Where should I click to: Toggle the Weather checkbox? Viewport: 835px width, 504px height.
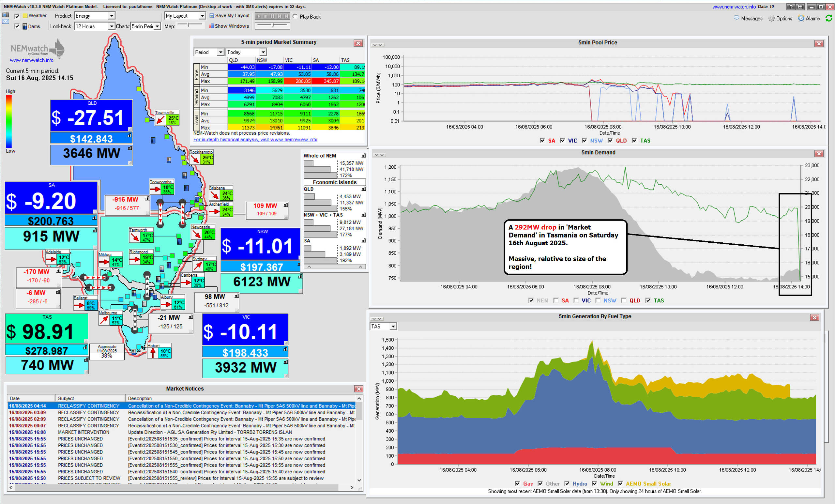pos(17,16)
